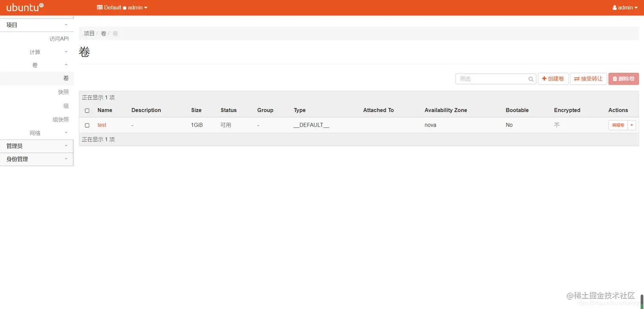The image size is (644, 309).
Task: Click the search magnifier icon in filter box
Action: [x=531, y=79]
